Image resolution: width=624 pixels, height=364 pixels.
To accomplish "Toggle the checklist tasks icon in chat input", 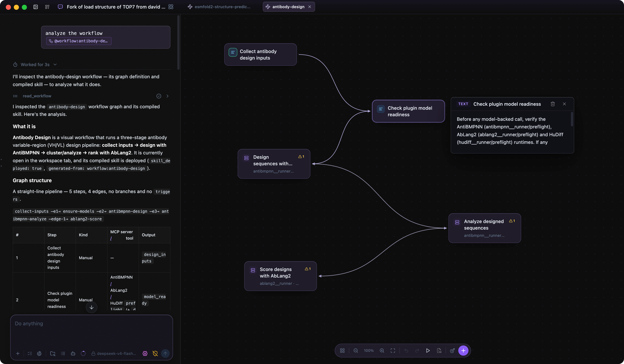I will 30,354.
